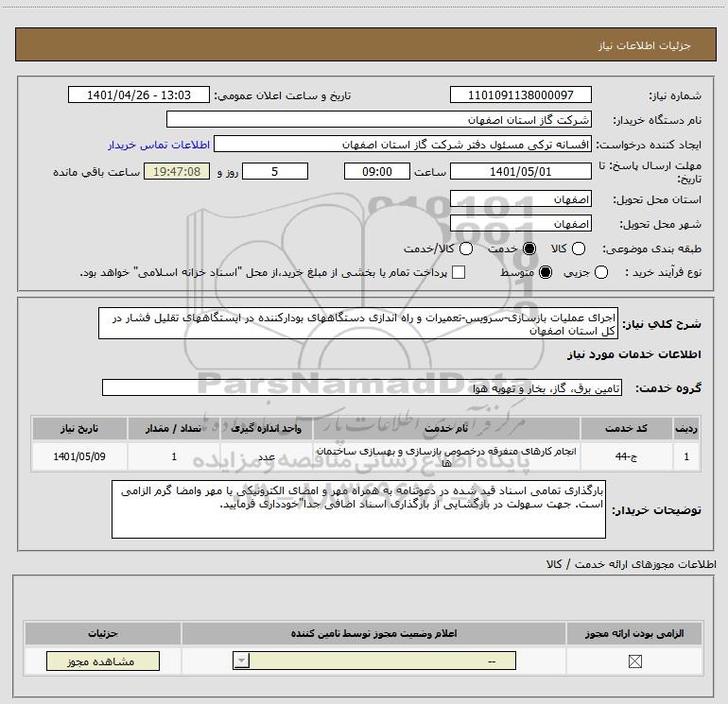Toggle the Islamic treasury payment checkbox

coord(459,272)
